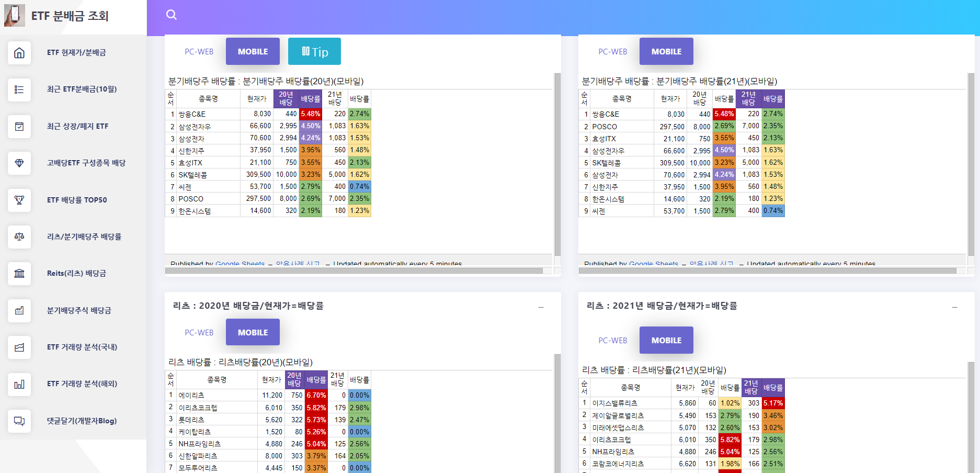Click 삼성전자우 row in 20년 분기배당주 table
Viewport: 980px width, 473px height.
click(268, 126)
